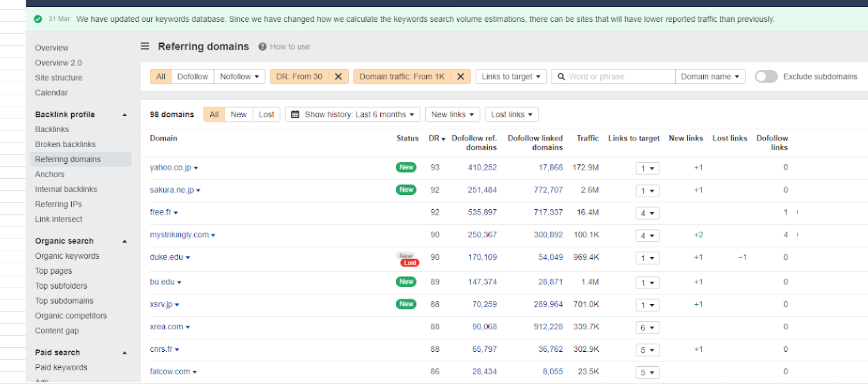Click the DR: From 30 filter label

tap(299, 76)
